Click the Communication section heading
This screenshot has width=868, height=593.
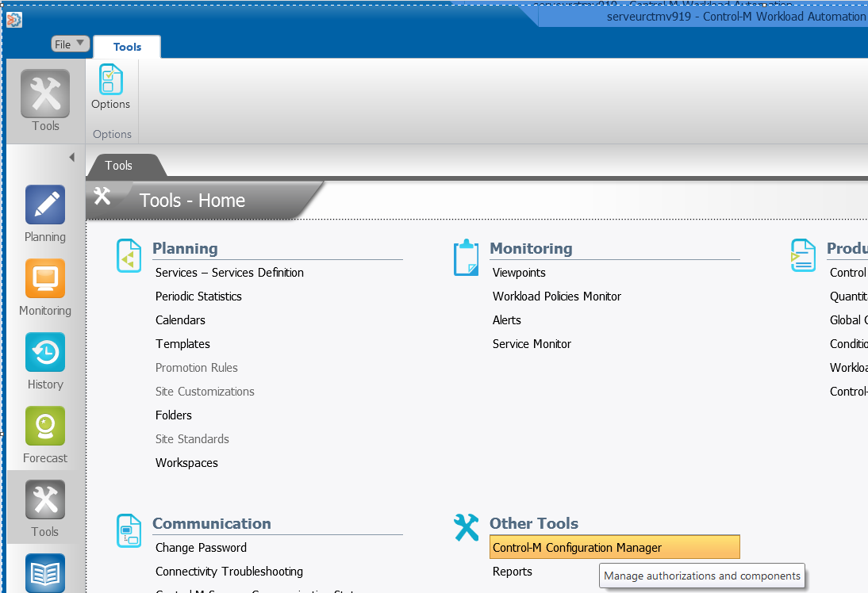[x=212, y=523]
